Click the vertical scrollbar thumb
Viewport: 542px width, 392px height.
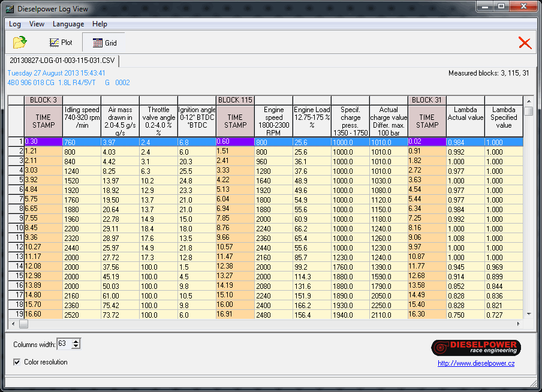pyautogui.click(x=529, y=111)
